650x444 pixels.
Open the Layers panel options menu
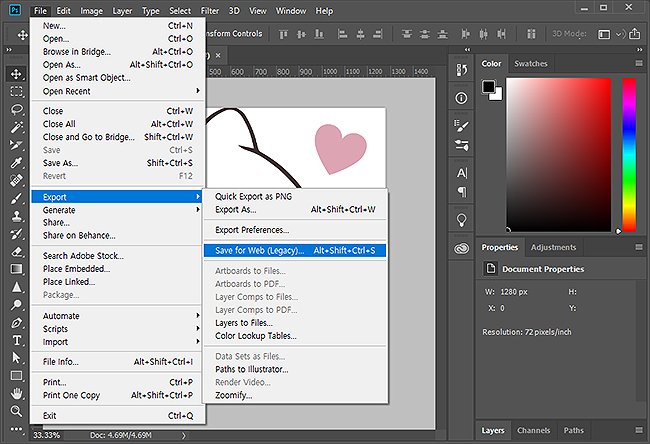coord(639,430)
